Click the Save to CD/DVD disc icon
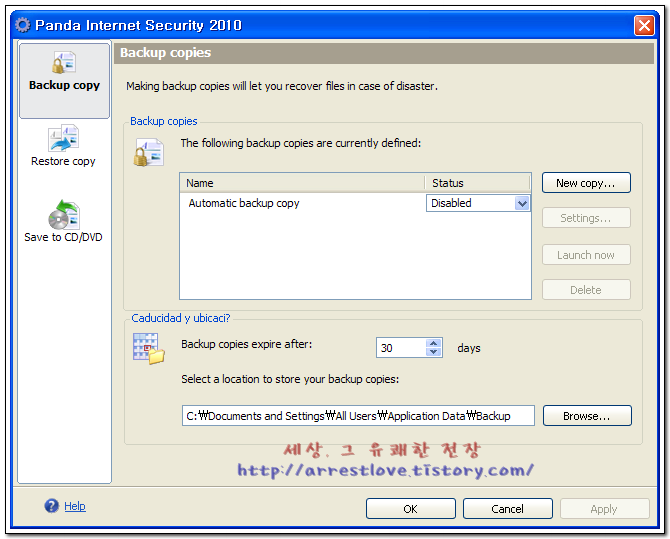Screen dimensions: 670x539 click(x=64, y=214)
